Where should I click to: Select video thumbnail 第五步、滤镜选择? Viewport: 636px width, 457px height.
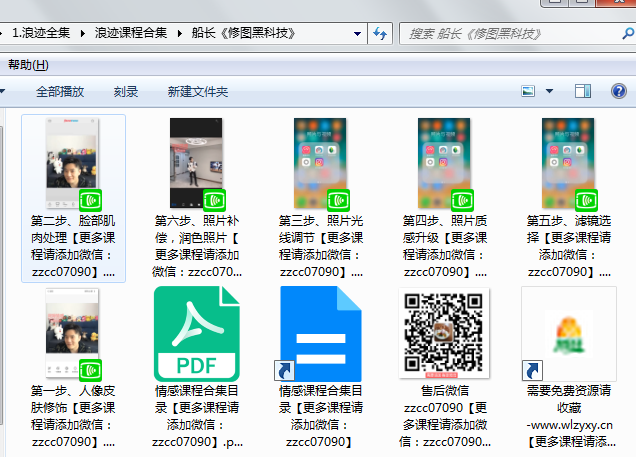tap(568, 163)
